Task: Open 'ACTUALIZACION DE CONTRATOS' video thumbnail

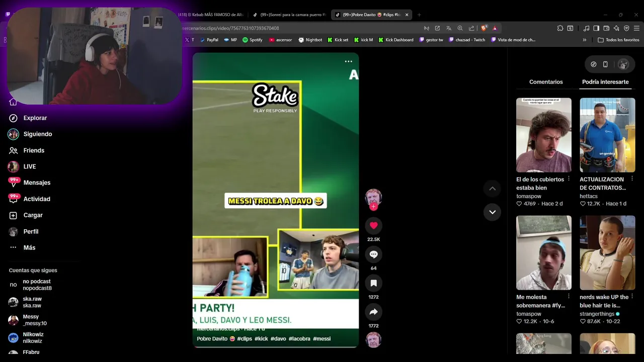Action: pyautogui.click(x=607, y=135)
